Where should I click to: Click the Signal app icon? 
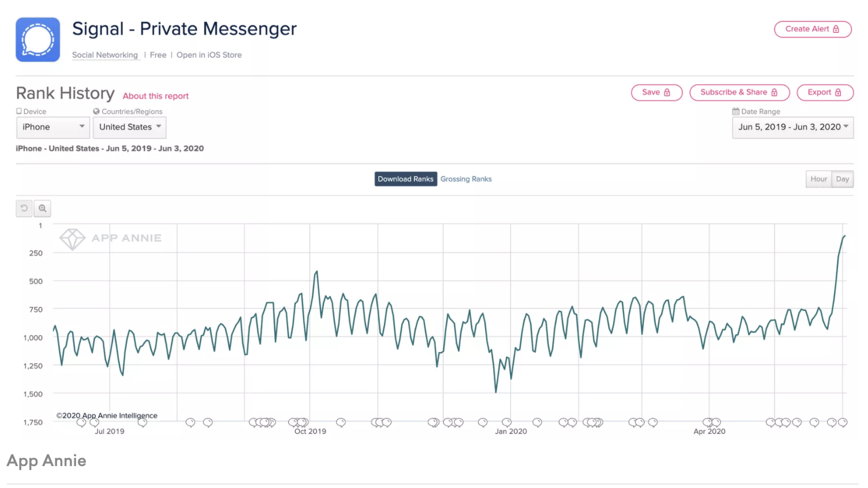click(x=38, y=40)
